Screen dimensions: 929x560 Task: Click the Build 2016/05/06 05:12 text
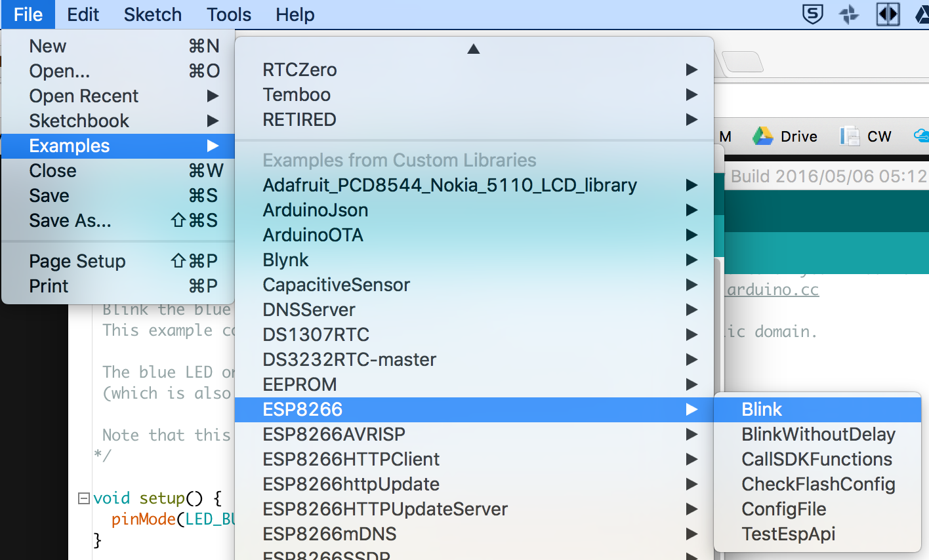[x=829, y=176]
